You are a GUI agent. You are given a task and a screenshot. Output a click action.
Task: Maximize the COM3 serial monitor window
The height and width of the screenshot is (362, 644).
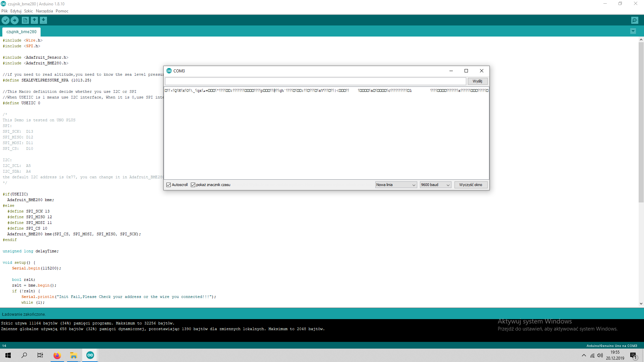click(x=466, y=71)
